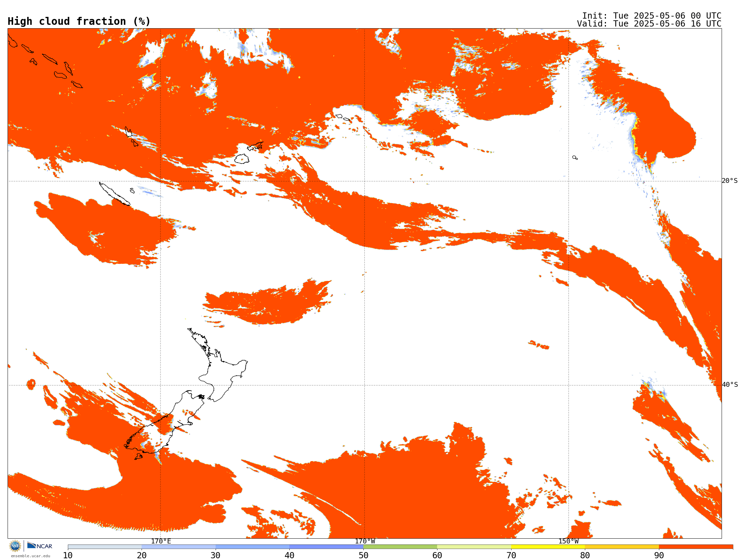Click the colorbar tick label 20
The image size is (744, 560).
click(x=142, y=556)
